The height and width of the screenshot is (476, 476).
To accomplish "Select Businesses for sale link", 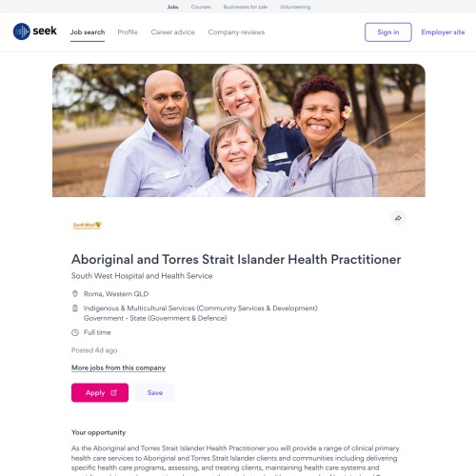I will tap(246, 7).
